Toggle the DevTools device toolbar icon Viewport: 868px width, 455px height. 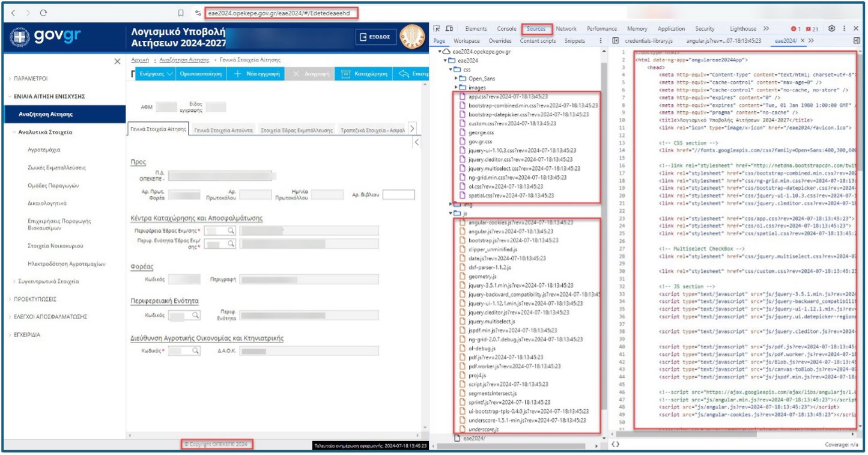pos(449,28)
